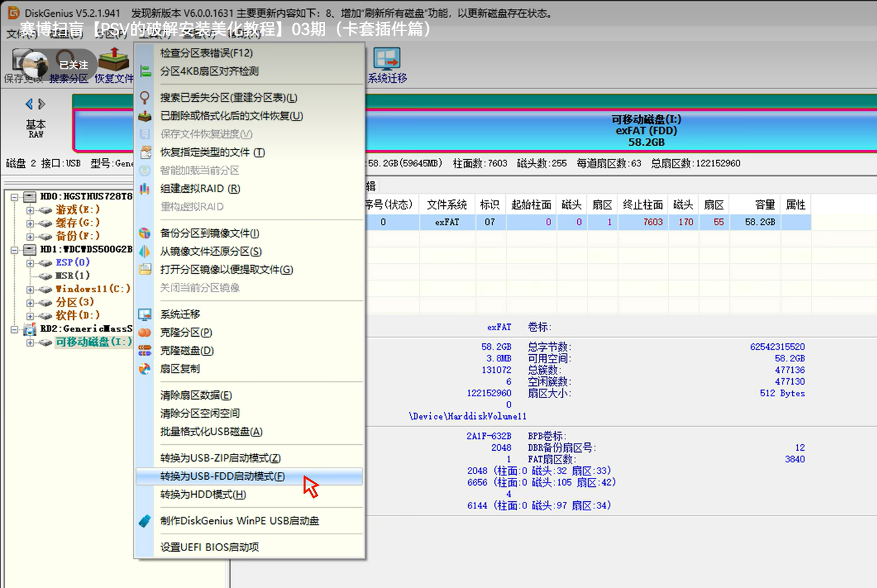The width and height of the screenshot is (877, 588).
Task: Click the 标识 column header
Action: pos(490,205)
